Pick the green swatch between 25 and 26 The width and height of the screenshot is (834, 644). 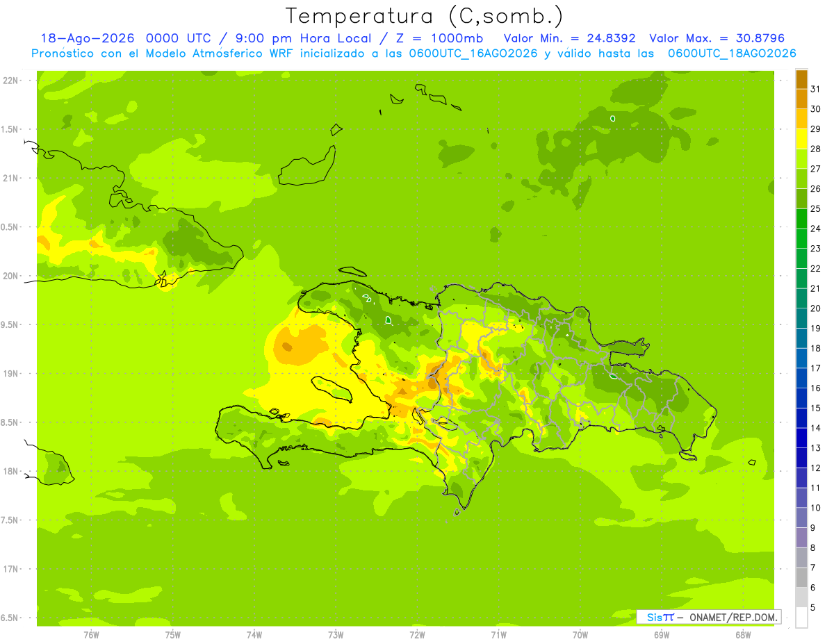pos(801,198)
